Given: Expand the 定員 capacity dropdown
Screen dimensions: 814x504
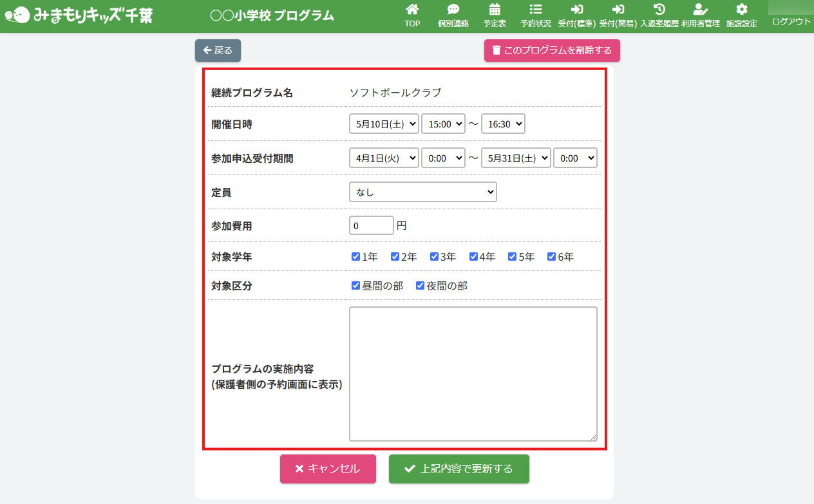Looking at the screenshot, I should coord(422,192).
